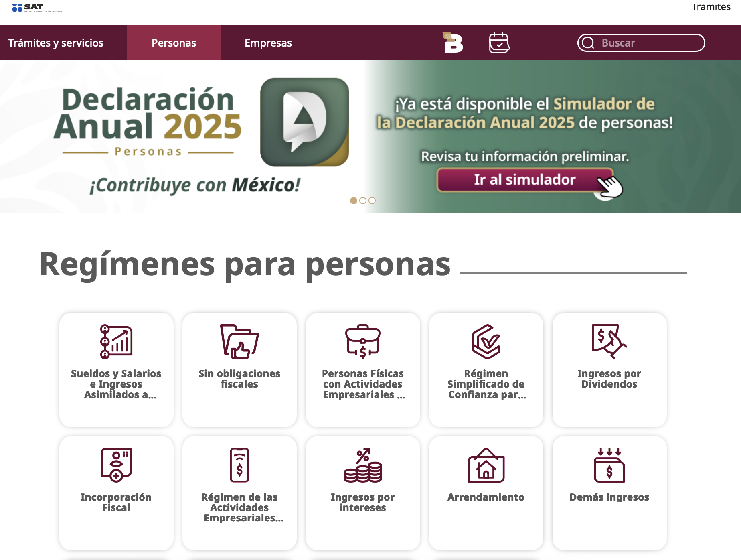741x560 pixels.
Task: Open 'Incorporación Fiscal' label
Action: pyautogui.click(x=116, y=502)
